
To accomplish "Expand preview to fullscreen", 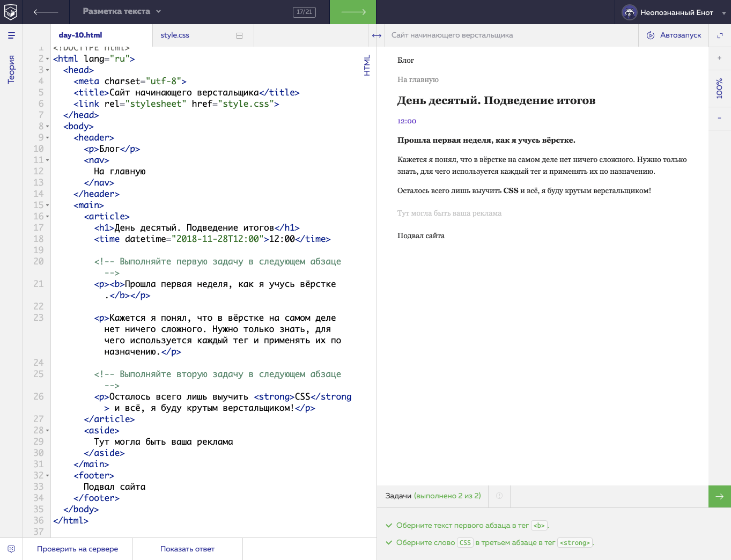I will (720, 35).
